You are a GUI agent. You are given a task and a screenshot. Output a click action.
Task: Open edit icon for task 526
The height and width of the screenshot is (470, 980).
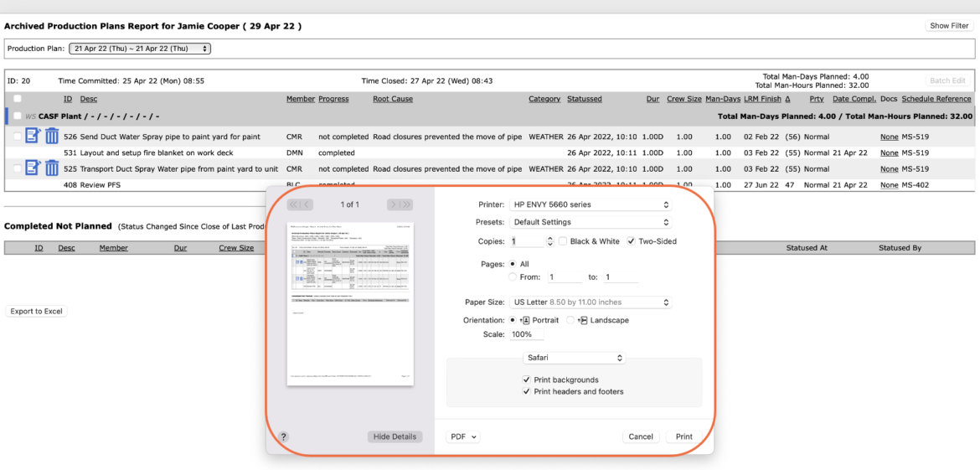point(33,136)
